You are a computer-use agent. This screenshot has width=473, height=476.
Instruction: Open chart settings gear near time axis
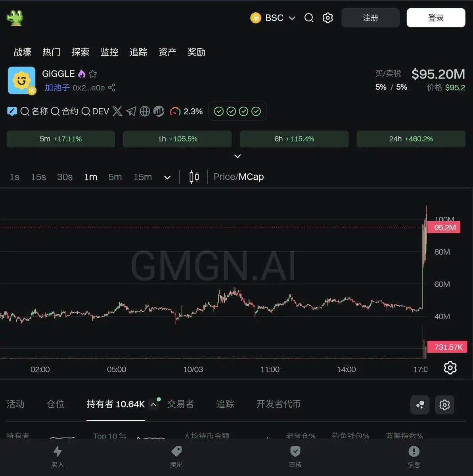(x=450, y=368)
